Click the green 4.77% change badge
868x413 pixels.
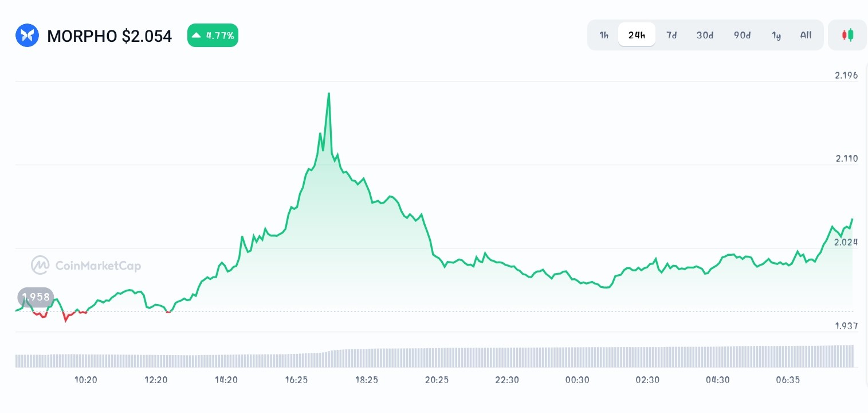[x=213, y=35]
